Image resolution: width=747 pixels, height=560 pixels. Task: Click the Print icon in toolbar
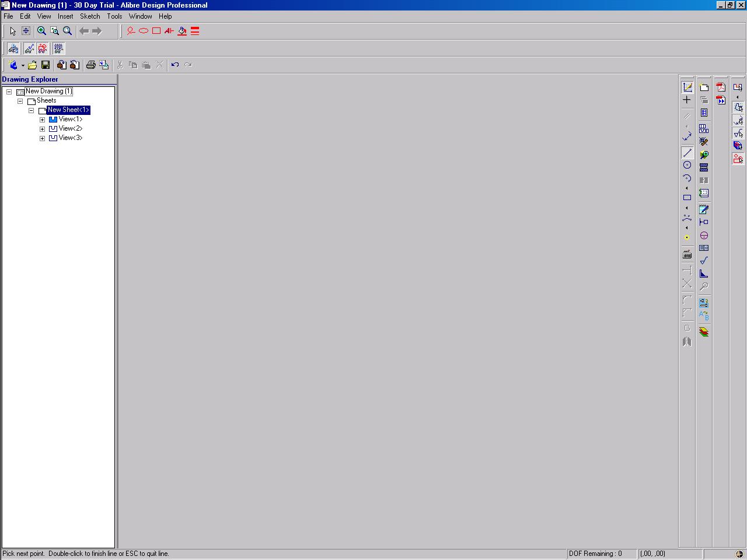(90, 65)
